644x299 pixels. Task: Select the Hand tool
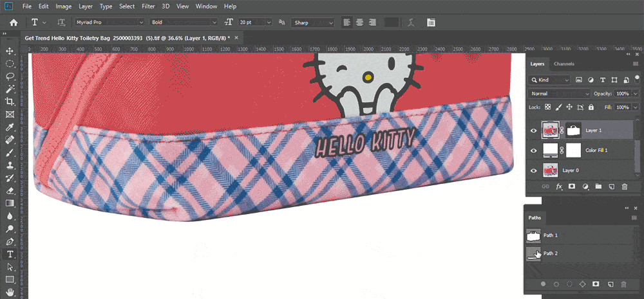point(10,292)
